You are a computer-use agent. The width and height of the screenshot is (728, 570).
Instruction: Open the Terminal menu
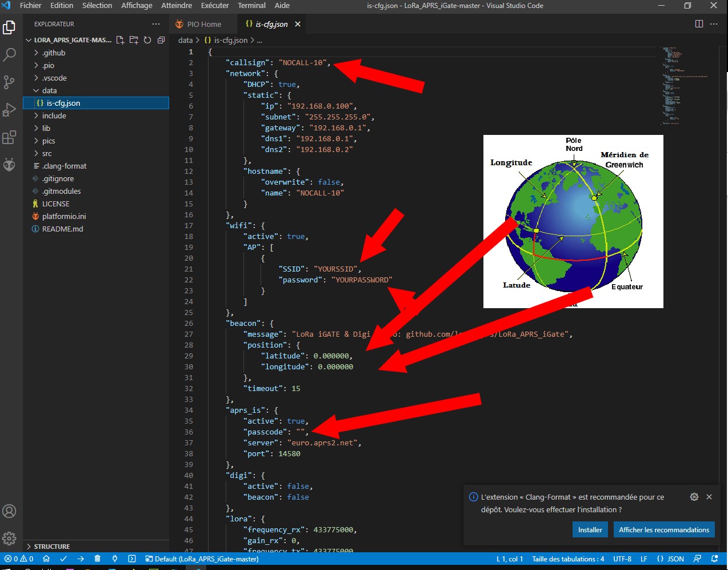(x=251, y=5)
